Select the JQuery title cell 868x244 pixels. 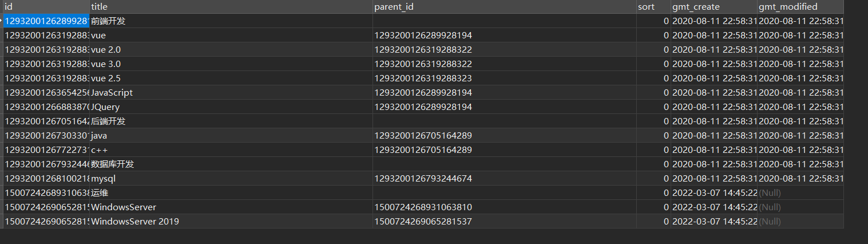[231, 107]
